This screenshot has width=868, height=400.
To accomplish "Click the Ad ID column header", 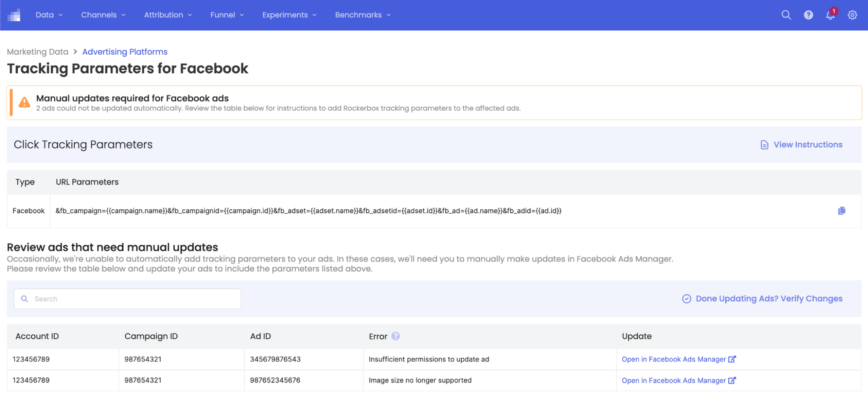I will click(x=261, y=336).
